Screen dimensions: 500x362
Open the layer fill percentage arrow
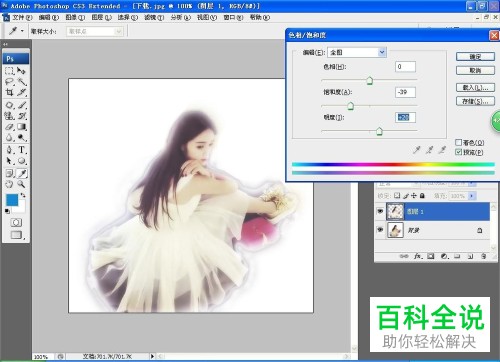tap(471, 196)
